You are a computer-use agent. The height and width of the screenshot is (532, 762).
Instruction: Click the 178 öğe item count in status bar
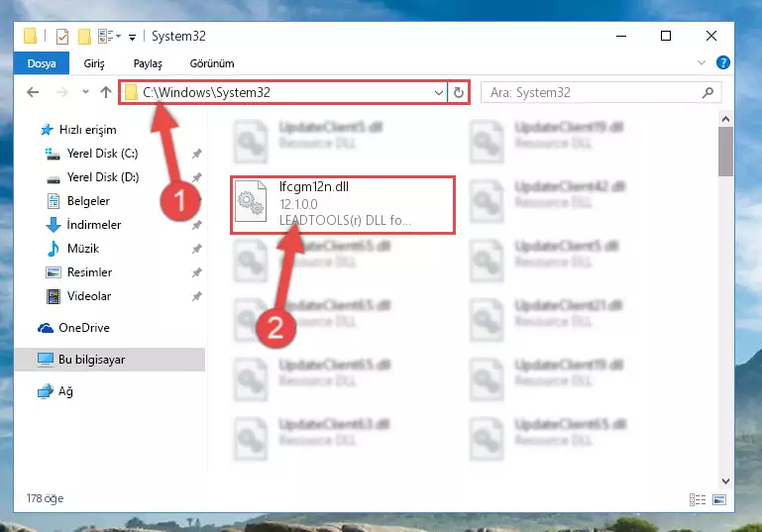(x=45, y=499)
